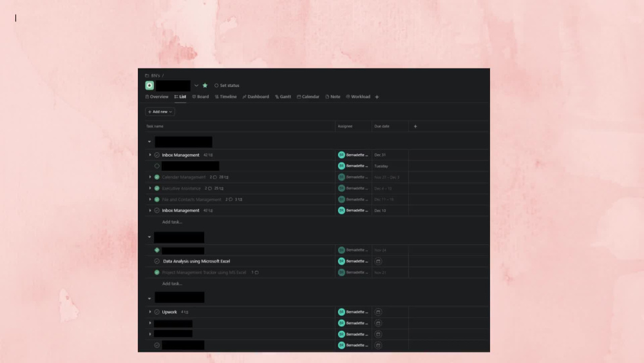Viewport: 644px width, 363px height.
Task: Uncheck Project Management Tracker task
Action: coord(157,272)
